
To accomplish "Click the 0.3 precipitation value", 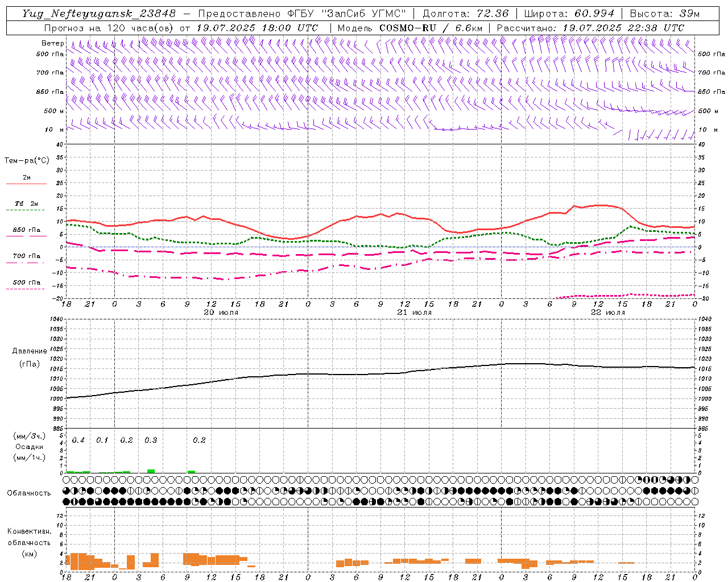I will (151, 440).
